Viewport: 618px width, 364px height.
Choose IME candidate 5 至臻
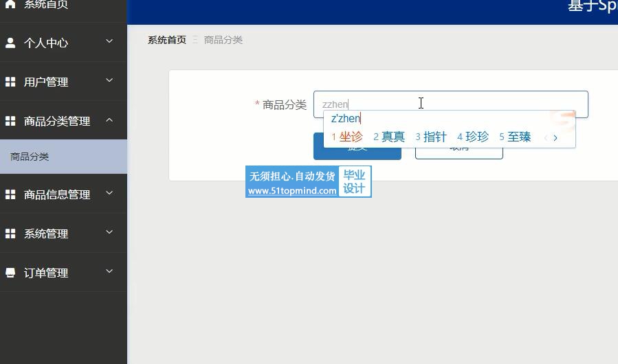(515, 137)
